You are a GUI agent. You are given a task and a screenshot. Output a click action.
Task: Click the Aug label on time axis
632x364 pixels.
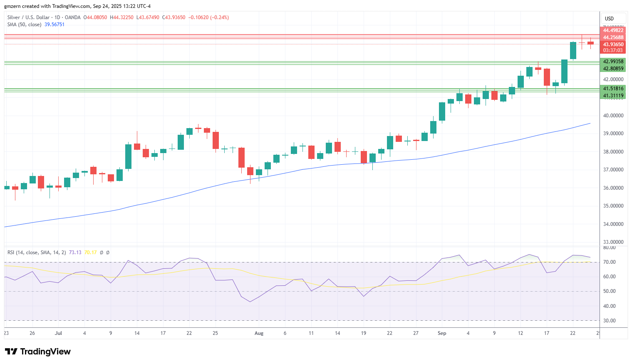(x=259, y=333)
